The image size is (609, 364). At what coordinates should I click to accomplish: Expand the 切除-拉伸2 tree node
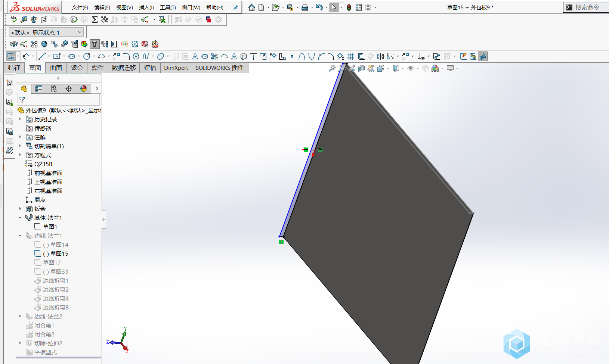pyautogui.click(x=20, y=343)
